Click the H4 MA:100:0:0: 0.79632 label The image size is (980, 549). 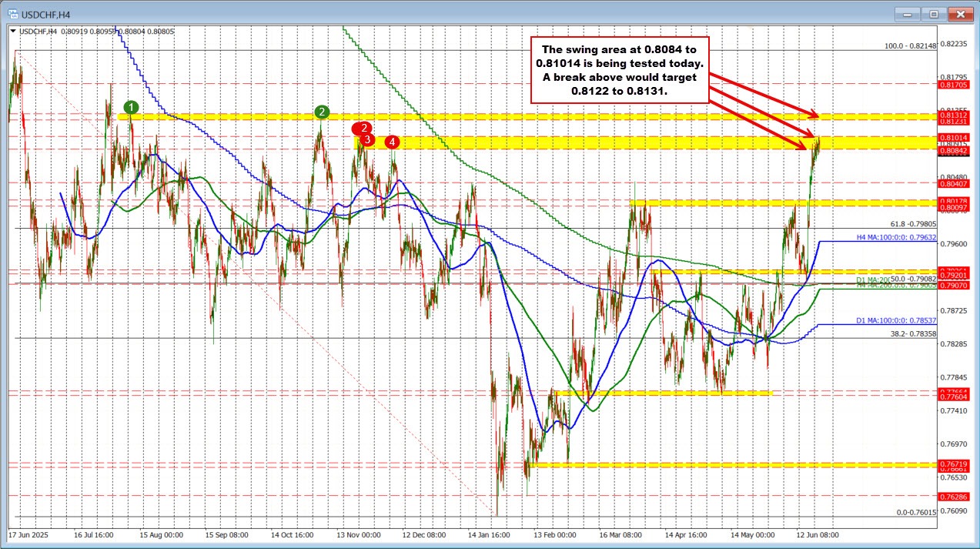pyautogui.click(x=896, y=238)
